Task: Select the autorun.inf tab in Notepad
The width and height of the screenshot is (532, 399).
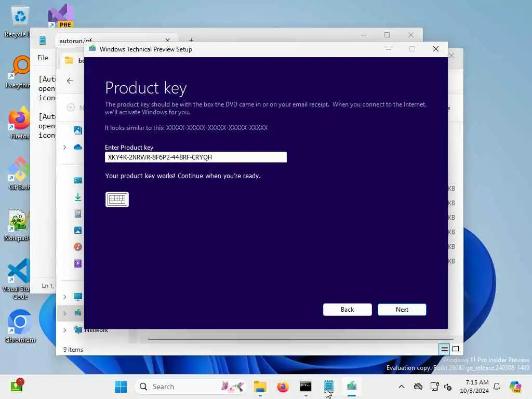Action: click(75, 41)
